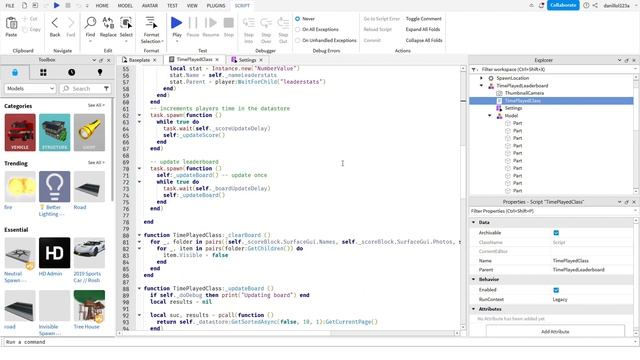This screenshot has height=360, width=640.
Task: Open Format Selection tool
Action: [151, 23]
